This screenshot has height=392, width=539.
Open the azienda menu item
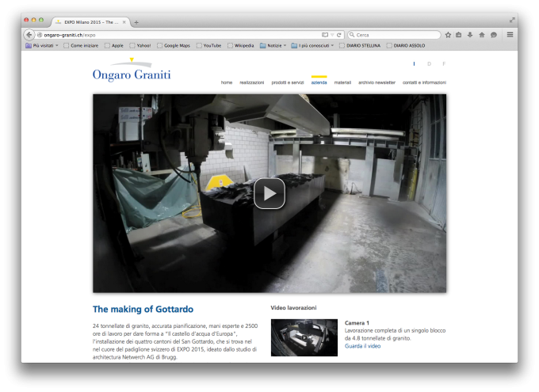(x=319, y=82)
